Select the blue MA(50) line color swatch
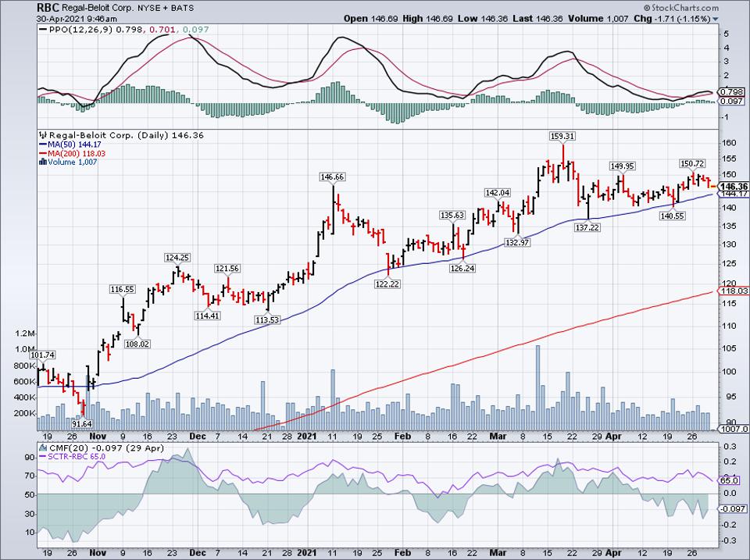The height and width of the screenshot is (560, 750). click(43, 143)
